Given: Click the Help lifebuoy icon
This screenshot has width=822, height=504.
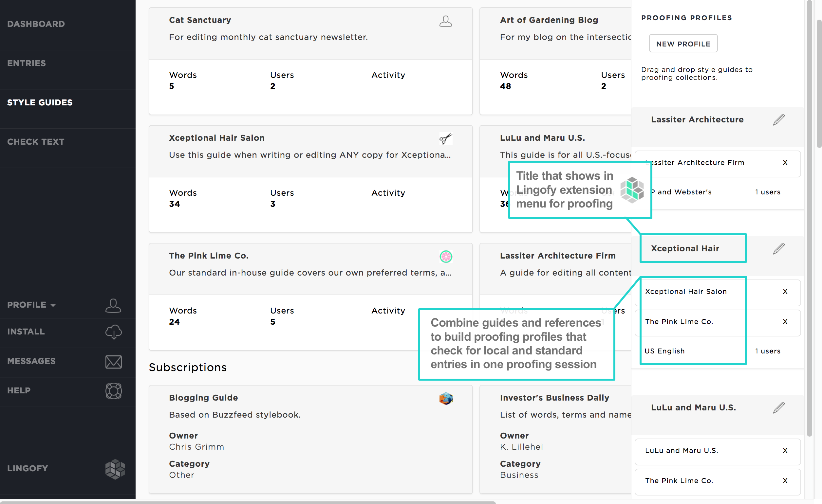Looking at the screenshot, I should pos(113,391).
